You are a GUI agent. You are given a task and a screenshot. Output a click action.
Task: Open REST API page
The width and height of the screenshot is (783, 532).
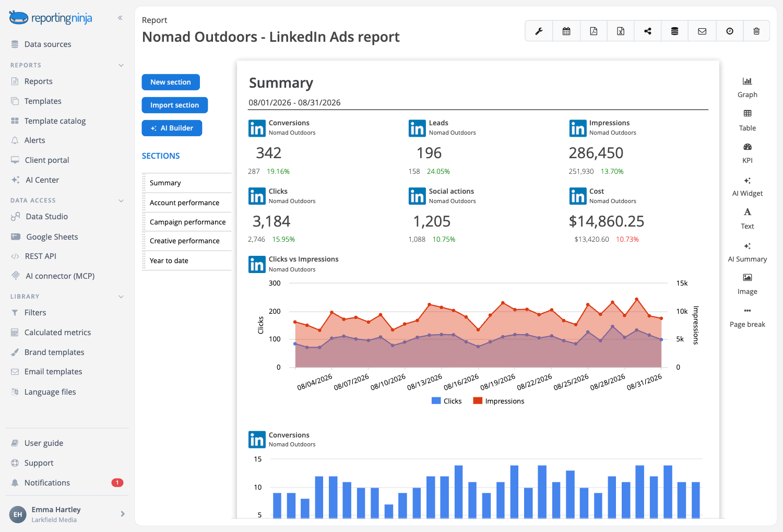coord(40,256)
